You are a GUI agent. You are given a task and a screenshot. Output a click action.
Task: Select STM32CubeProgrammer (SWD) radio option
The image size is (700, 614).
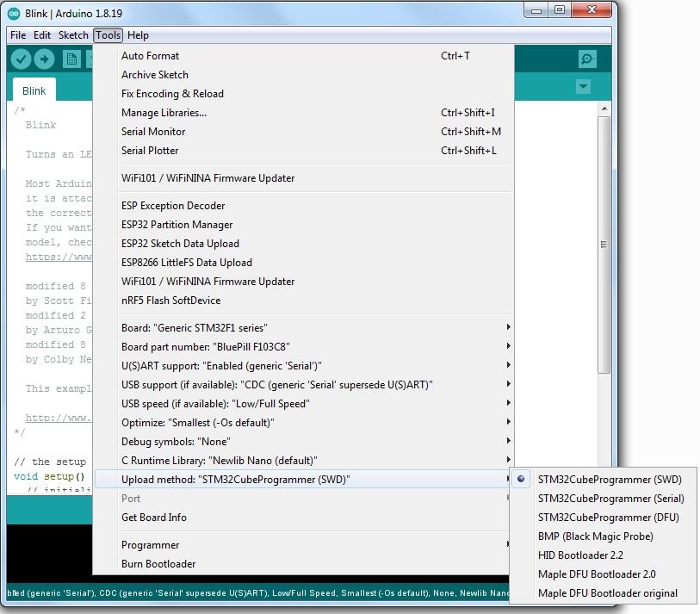603,479
